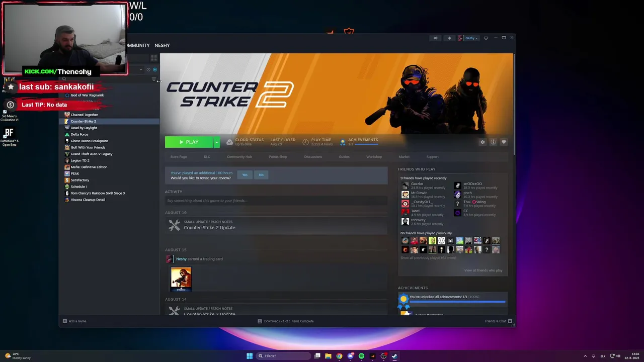The width and height of the screenshot is (644, 362).
Task: Open the DLC tab
Action: [x=207, y=157]
